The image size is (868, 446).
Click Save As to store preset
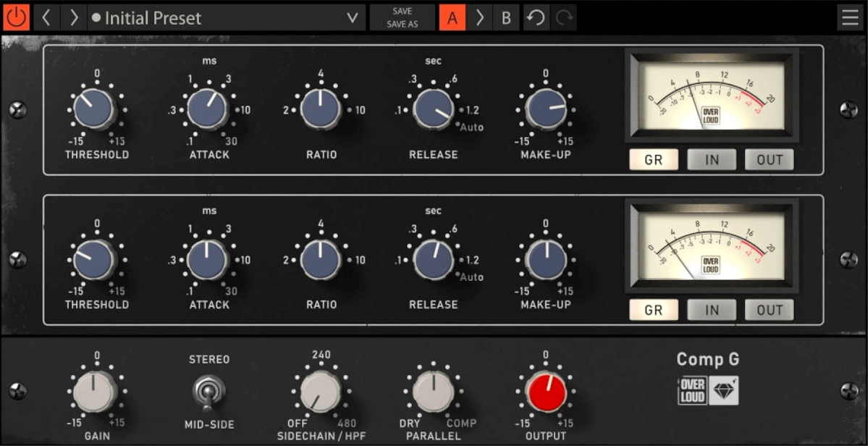[x=403, y=24]
